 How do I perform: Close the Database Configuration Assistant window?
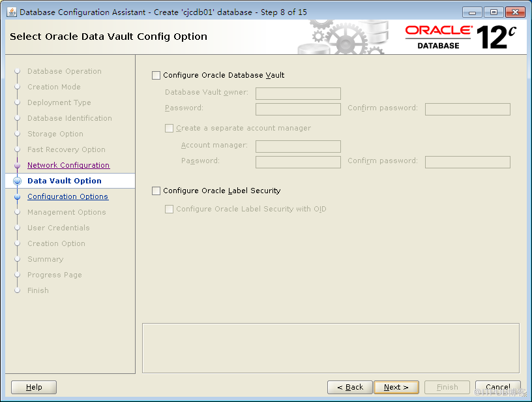click(515, 12)
